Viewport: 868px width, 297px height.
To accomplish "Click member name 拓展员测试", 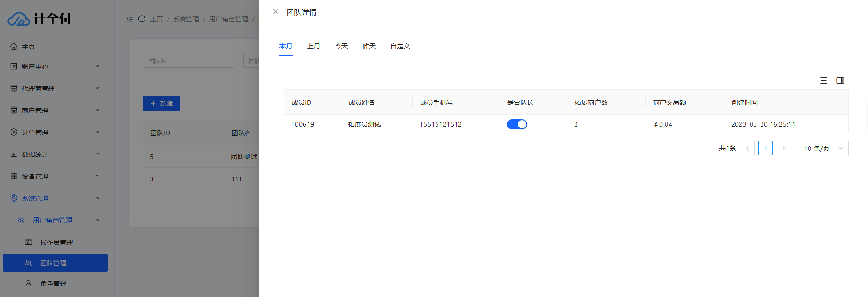I will click(x=365, y=124).
